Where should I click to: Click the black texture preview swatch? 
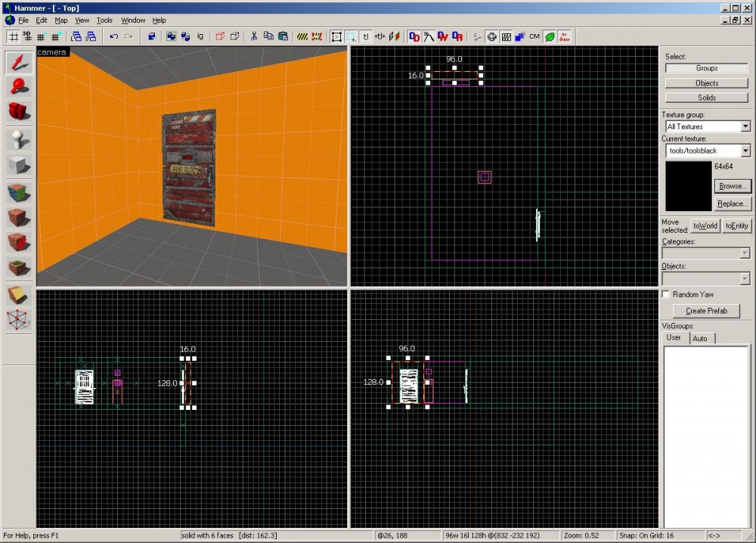(x=688, y=185)
